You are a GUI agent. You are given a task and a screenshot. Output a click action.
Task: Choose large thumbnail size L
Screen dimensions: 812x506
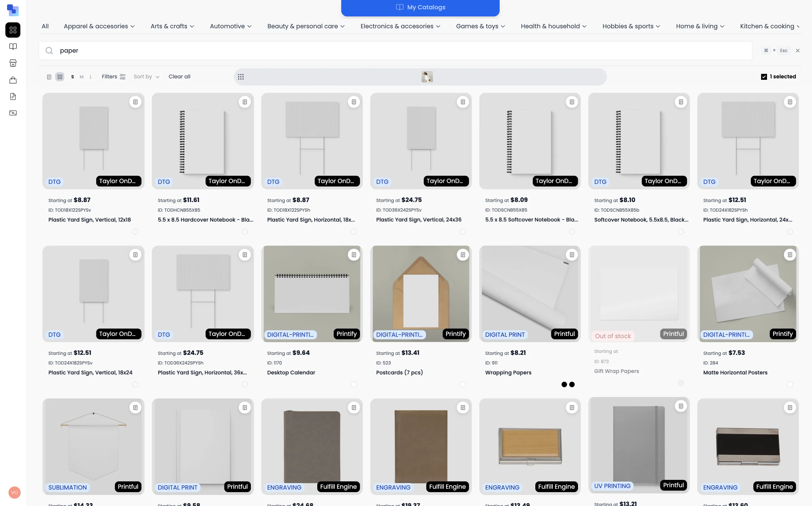pyautogui.click(x=91, y=77)
